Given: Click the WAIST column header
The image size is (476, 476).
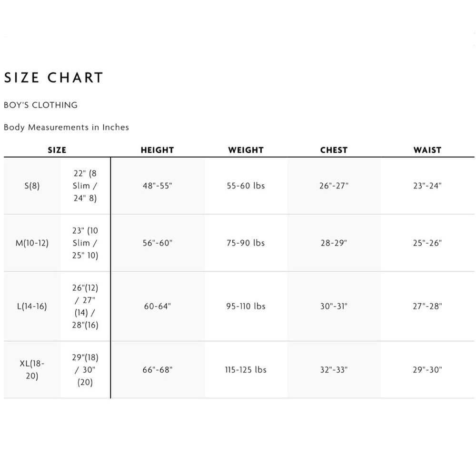Looking at the screenshot, I should pyautogui.click(x=427, y=150).
